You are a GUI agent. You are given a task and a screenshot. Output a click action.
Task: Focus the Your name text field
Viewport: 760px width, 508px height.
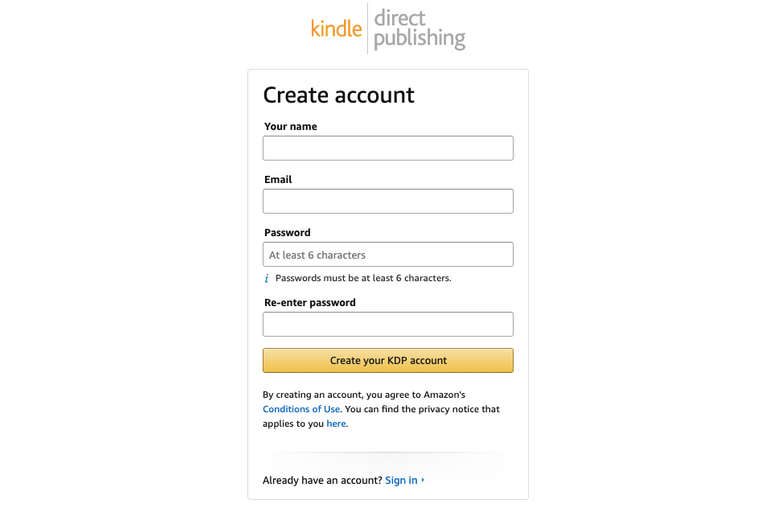click(388, 148)
